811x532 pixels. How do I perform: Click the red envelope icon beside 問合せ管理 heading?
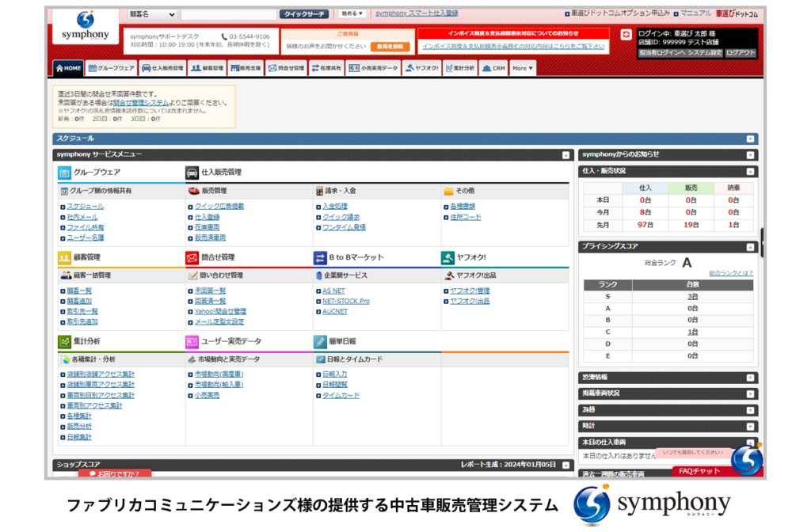coord(192,257)
